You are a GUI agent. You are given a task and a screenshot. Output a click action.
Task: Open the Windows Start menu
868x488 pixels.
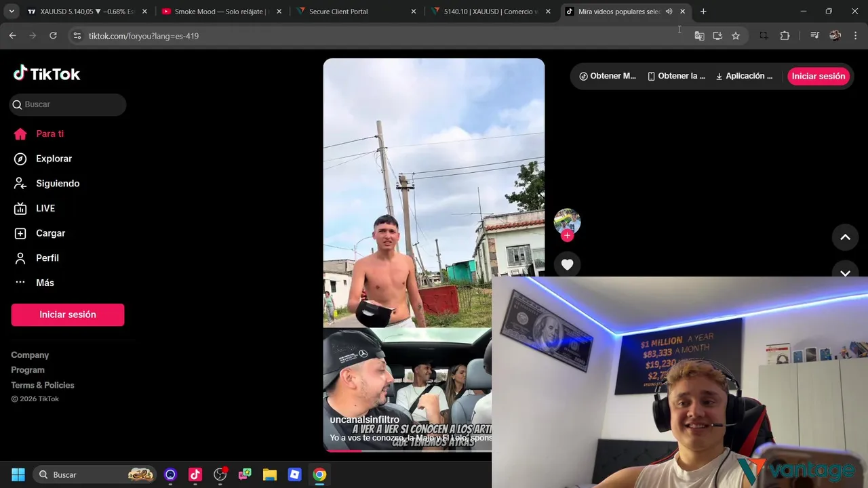(x=18, y=474)
